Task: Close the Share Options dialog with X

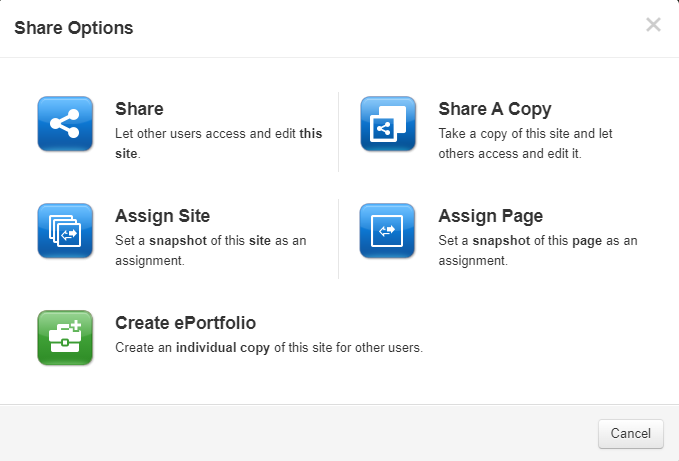Action: (653, 25)
